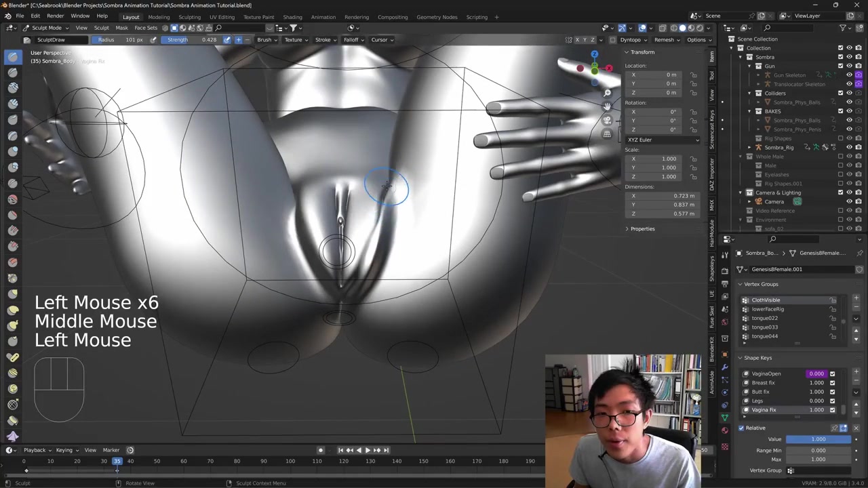The image size is (868, 488).
Task: Click the jump to start frame icon
Action: 340,450
